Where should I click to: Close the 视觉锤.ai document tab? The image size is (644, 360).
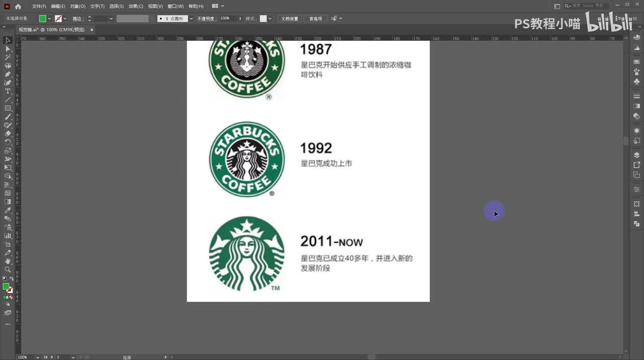[x=92, y=30]
